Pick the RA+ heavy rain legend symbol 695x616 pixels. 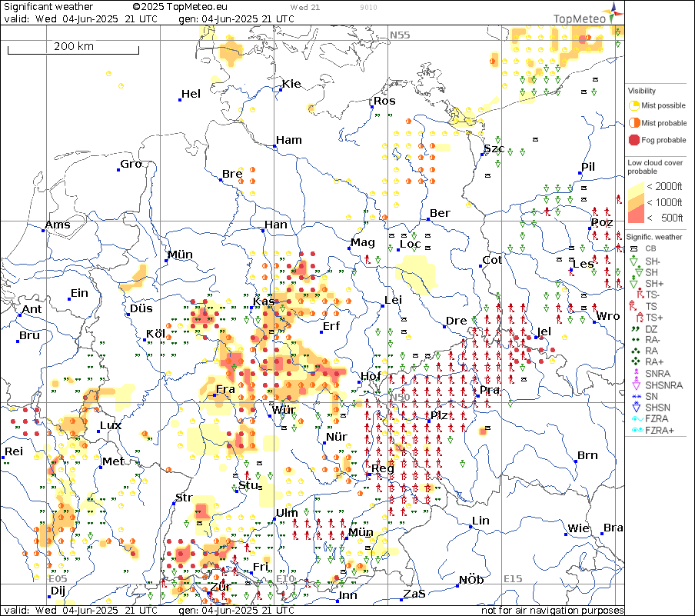pyautogui.click(x=636, y=361)
